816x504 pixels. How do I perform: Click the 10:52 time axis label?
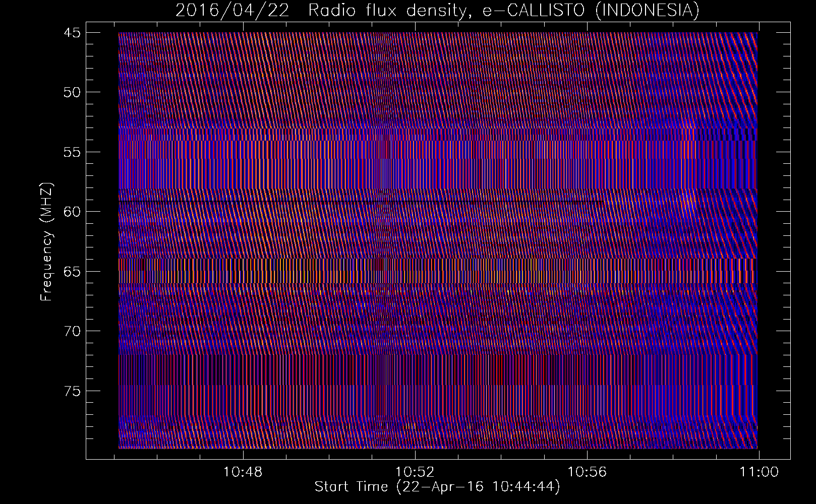415,472
